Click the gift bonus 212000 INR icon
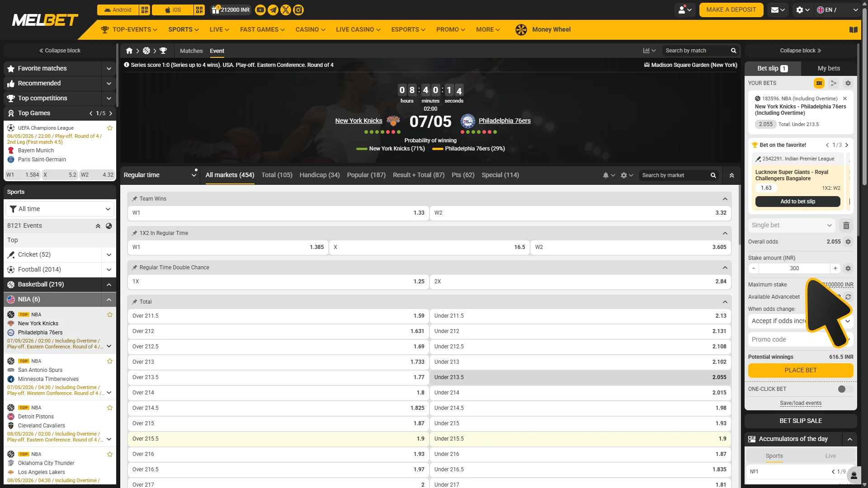Screen dimensions: 868x488 pyautogui.click(x=231, y=10)
